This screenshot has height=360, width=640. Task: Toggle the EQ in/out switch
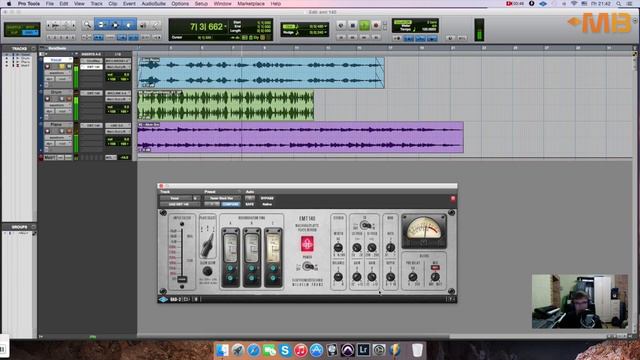[365, 225]
